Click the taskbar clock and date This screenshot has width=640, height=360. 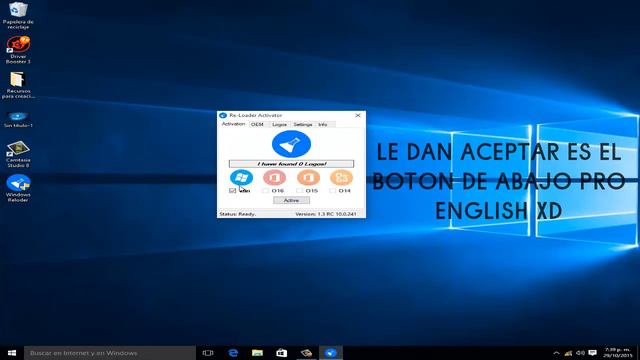tap(617, 353)
